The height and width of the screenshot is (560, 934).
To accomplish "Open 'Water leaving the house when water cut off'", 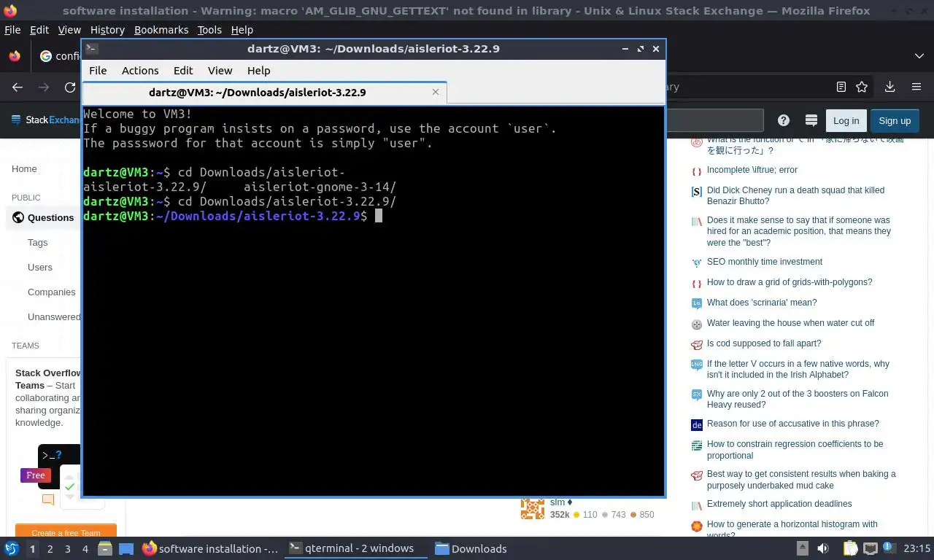I will click(790, 323).
